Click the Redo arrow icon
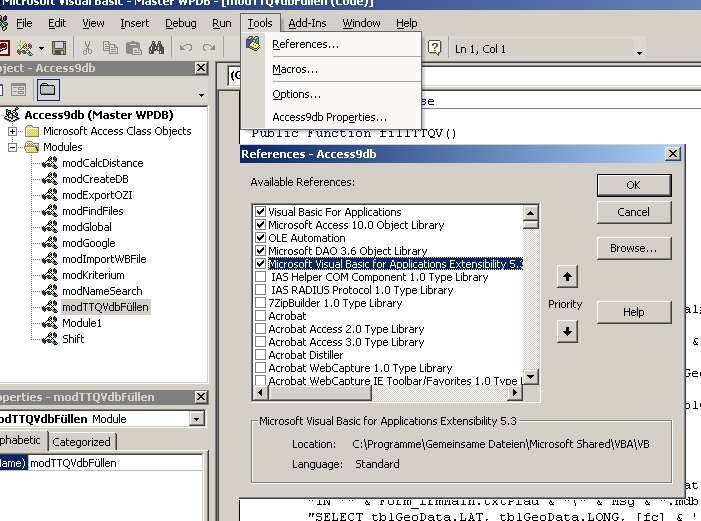701x521 pixels. (209, 48)
